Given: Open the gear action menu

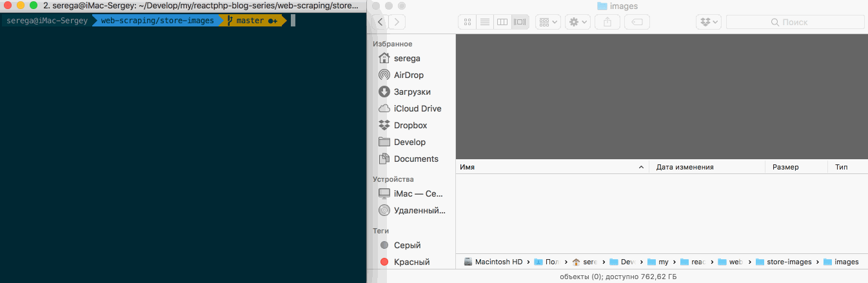Looking at the screenshot, I should click(x=577, y=22).
